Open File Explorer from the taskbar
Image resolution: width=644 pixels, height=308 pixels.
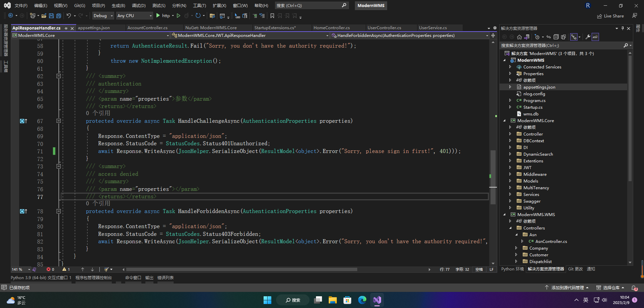tap(333, 300)
